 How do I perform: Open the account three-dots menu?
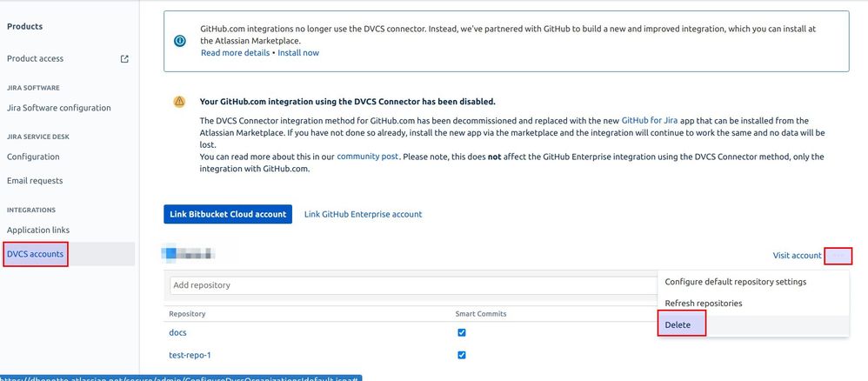tap(838, 255)
